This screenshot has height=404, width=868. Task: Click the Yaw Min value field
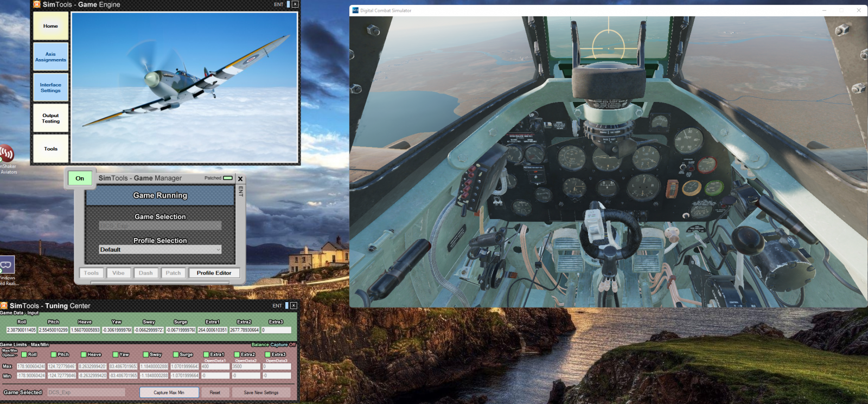point(123,376)
